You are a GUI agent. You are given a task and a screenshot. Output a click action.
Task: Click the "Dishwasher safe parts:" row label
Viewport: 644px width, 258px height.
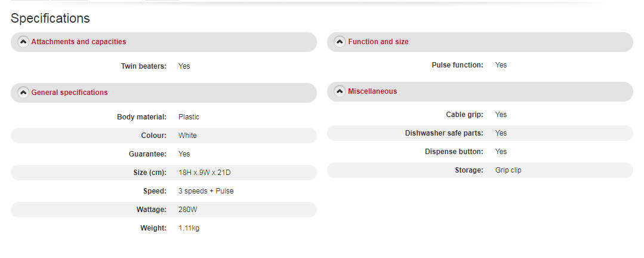[x=444, y=133]
